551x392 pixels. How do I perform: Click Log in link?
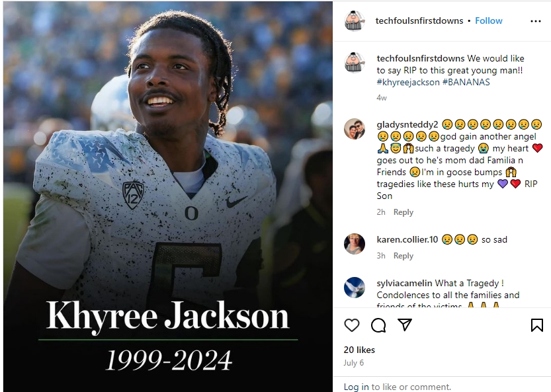(x=357, y=387)
